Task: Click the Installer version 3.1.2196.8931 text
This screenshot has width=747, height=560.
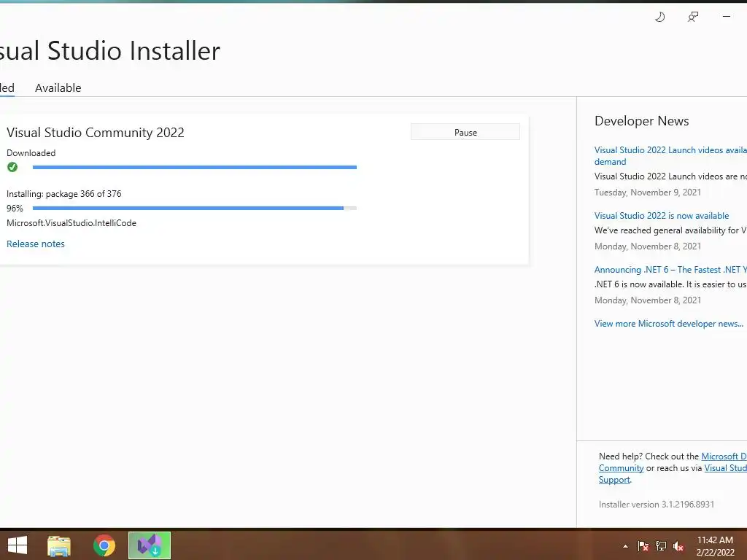Action: [657, 505]
